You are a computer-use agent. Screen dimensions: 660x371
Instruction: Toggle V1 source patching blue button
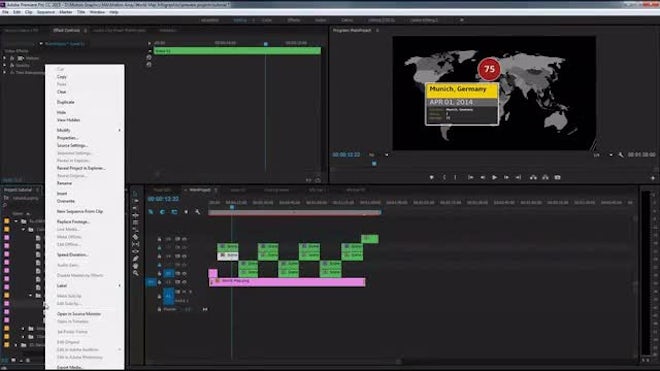tap(152, 282)
